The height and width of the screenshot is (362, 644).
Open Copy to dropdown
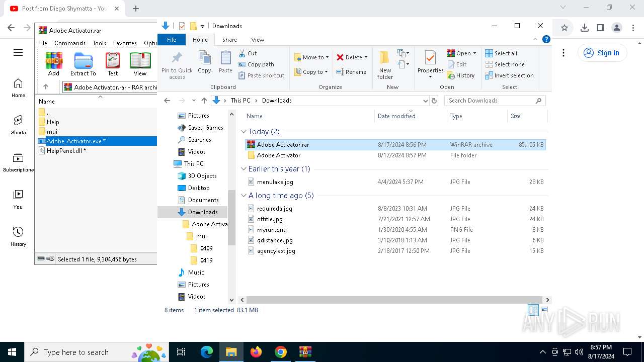click(x=311, y=72)
